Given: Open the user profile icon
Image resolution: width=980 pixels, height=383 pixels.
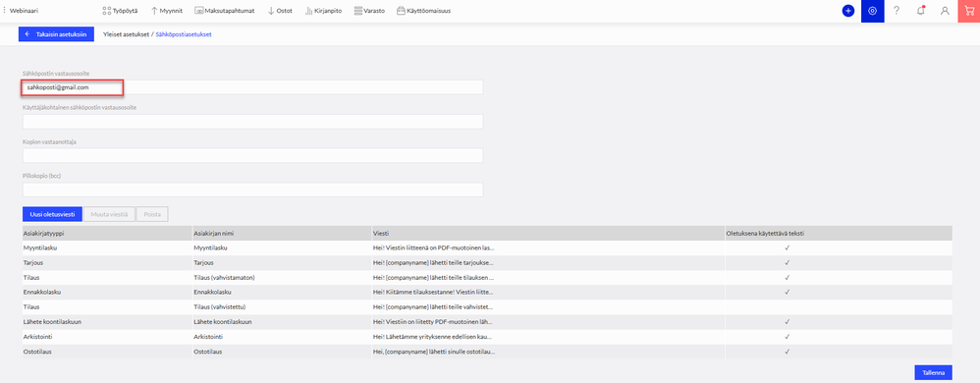Looking at the screenshot, I should pyautogui.click(x=945, y=11).
